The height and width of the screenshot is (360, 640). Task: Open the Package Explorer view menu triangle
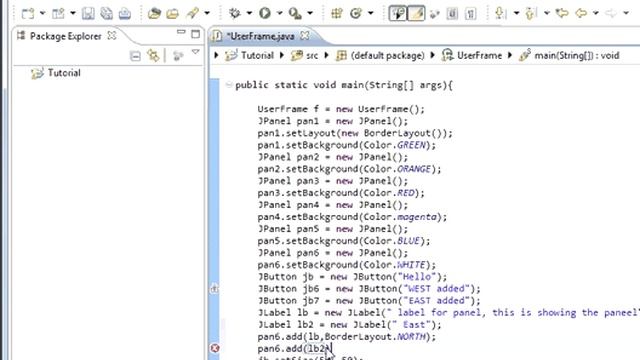(196, 52)
